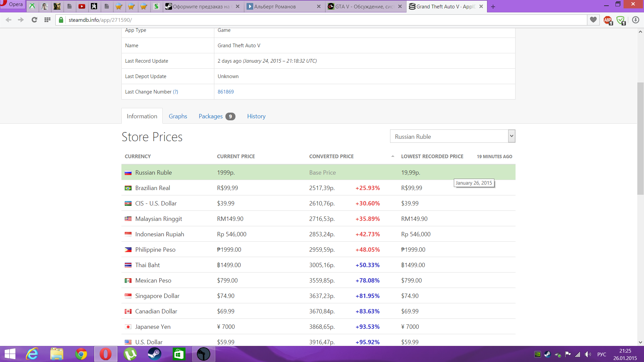The height and width of the screenshot is (362, 644).
Task: Open the volume control tray icon
Action: tap(588, 354)
